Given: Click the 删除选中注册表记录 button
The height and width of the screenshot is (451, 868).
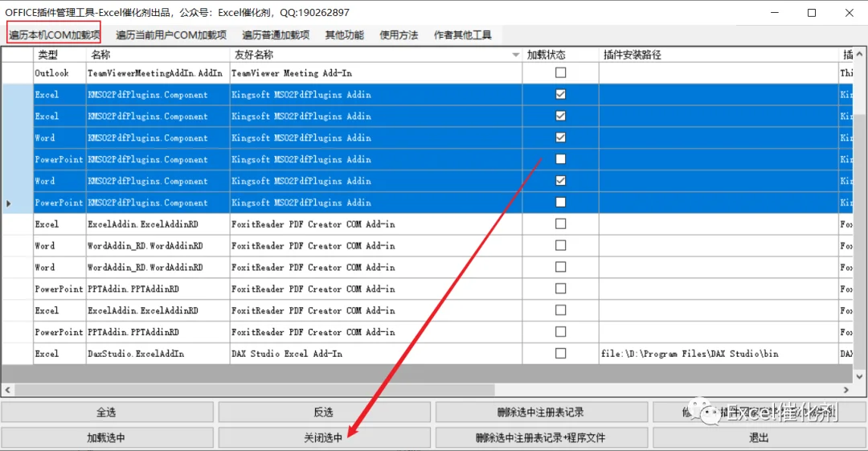Looking at the screenshot, I should pyautogui.click(x=541, y=412).
